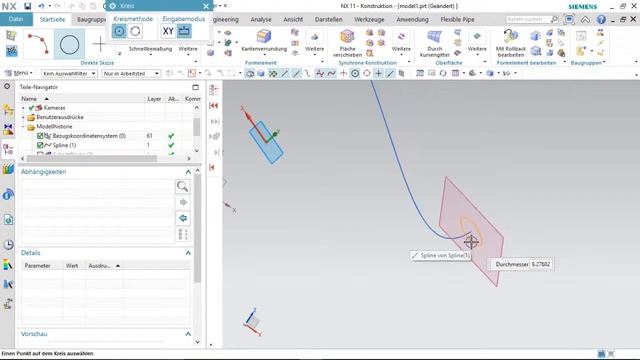The image size is (640, 360).
Task: Click the Fläche verschieben tool
Action: tap(347, 43)
